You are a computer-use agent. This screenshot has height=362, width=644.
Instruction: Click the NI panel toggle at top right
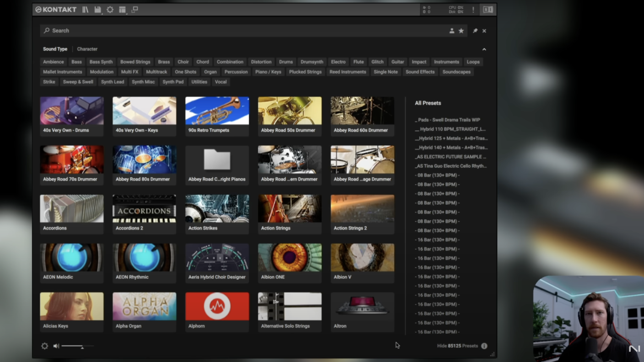click(488, 10)
